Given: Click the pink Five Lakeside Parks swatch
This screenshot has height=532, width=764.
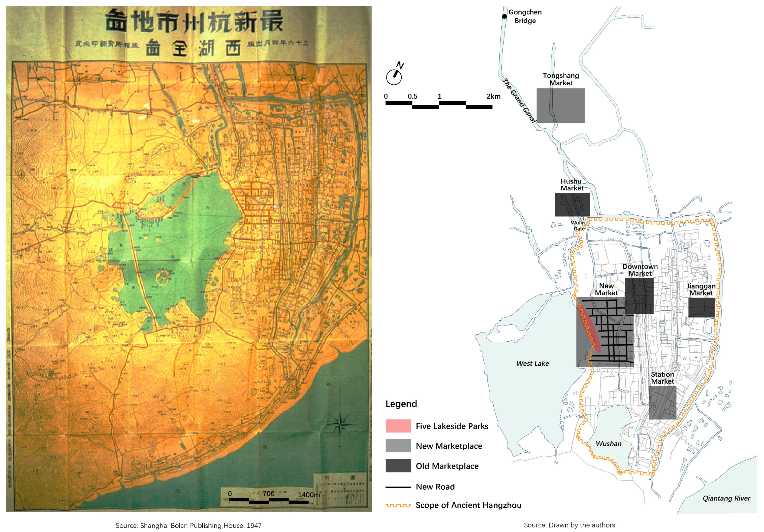Looking at the screenshot, I should (x=398, y=426).
